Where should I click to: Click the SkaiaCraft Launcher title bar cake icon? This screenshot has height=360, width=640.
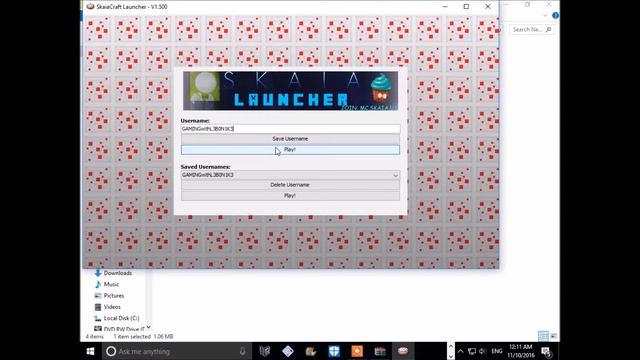click(x=91, y=7)
